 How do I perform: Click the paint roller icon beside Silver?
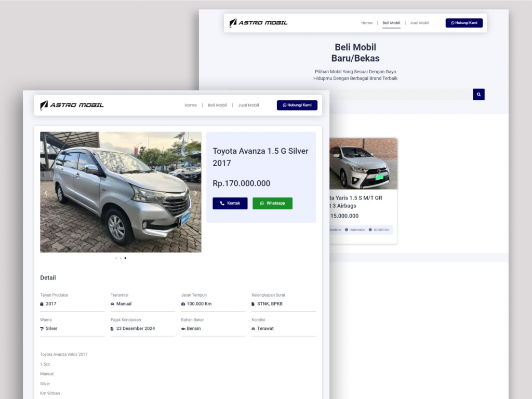pyautogui.click(x=42, y=329)
